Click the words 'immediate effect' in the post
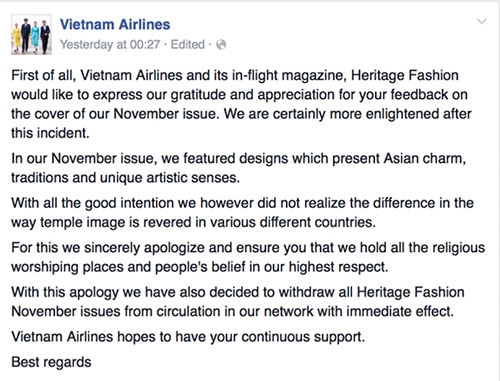Viewport: 500px width, 381px height. click(400, 311)
